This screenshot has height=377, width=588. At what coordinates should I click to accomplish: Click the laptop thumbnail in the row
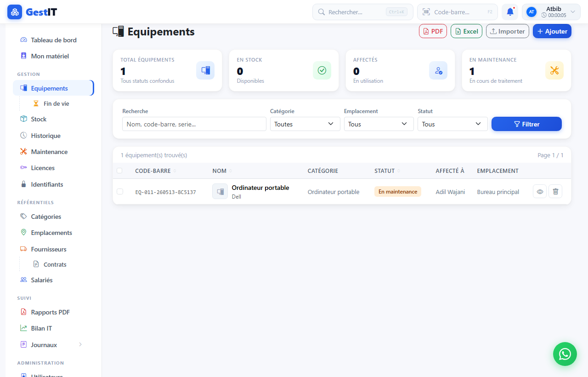220,191
